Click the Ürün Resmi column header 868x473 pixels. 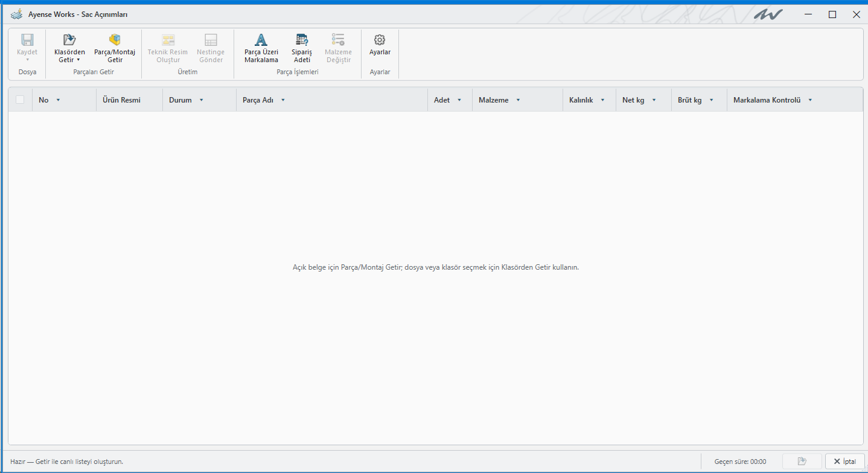121,100
